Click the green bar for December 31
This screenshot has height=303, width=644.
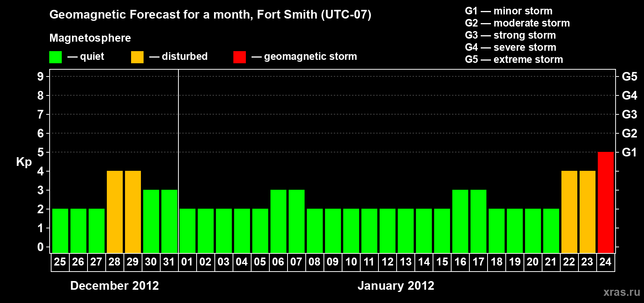click(169, 221)
